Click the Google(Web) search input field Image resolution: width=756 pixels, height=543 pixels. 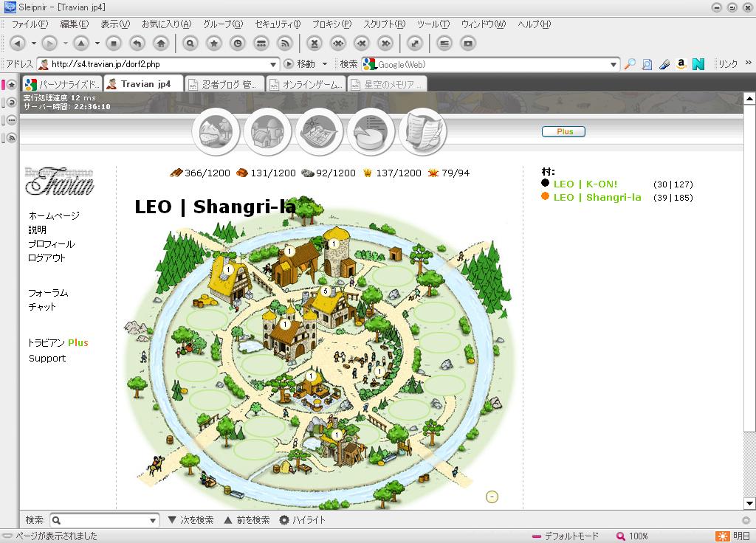(490, 65)
